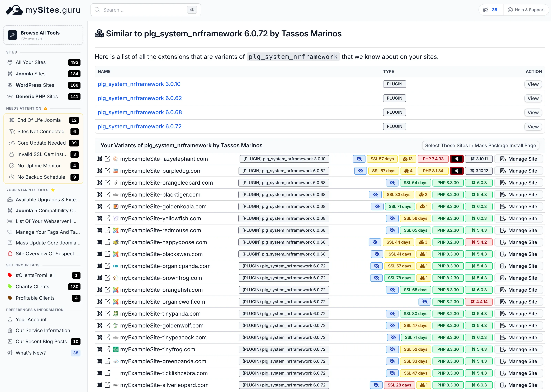The image size is (551, 392).
Task: Toggle the eye icon on blacktiger row
Action: pyautogui.click(x=375, y=195)
